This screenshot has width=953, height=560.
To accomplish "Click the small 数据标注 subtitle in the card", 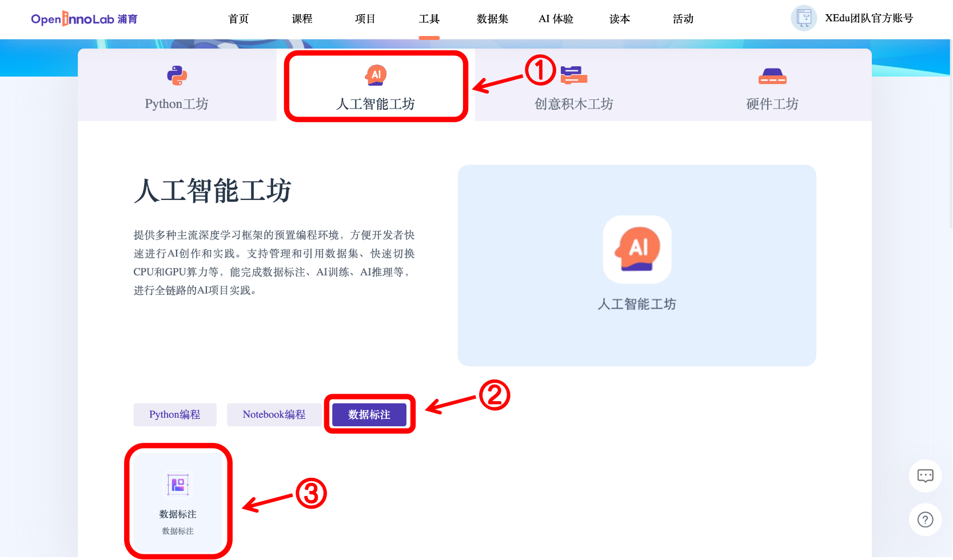I will click(x=178, y=531).
